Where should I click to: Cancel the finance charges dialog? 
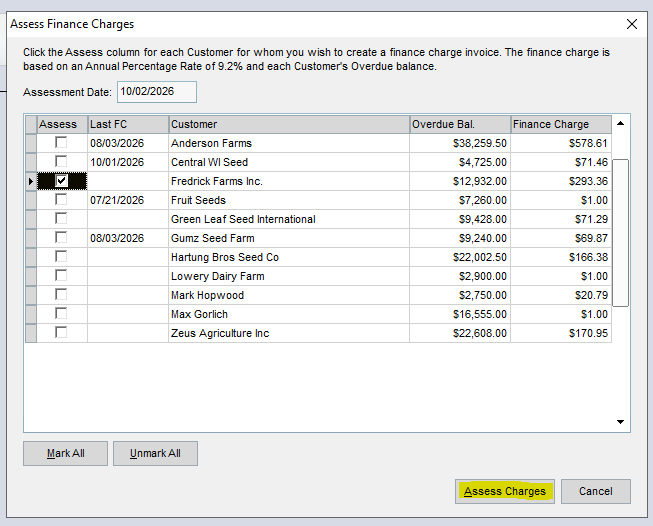coord(596,491)
